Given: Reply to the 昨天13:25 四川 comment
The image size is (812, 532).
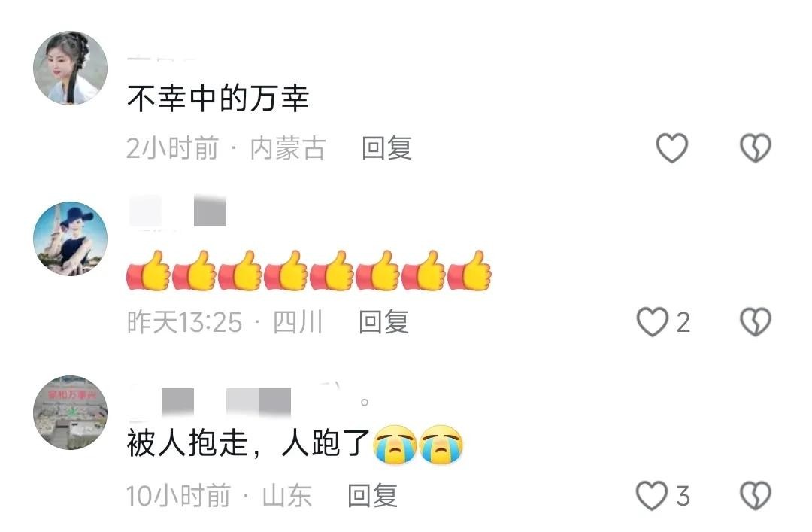Looking at the screenshot, I should 383,322.
